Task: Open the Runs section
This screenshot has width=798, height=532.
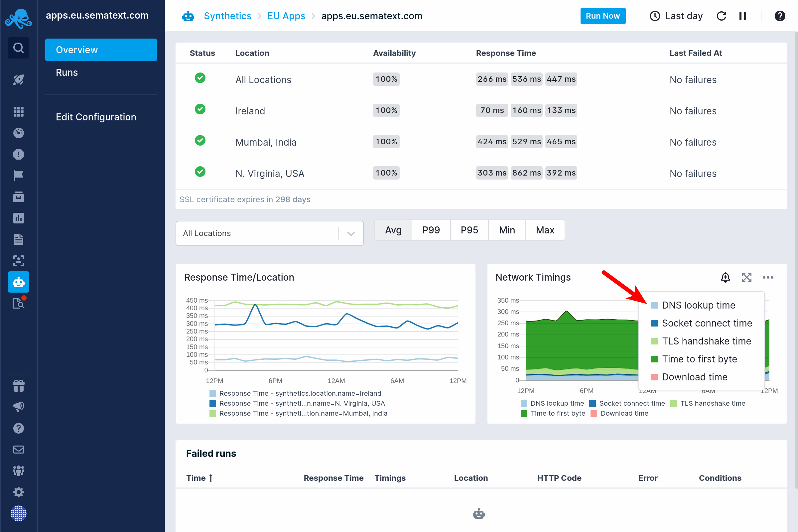Action: (x=66, y=72)
